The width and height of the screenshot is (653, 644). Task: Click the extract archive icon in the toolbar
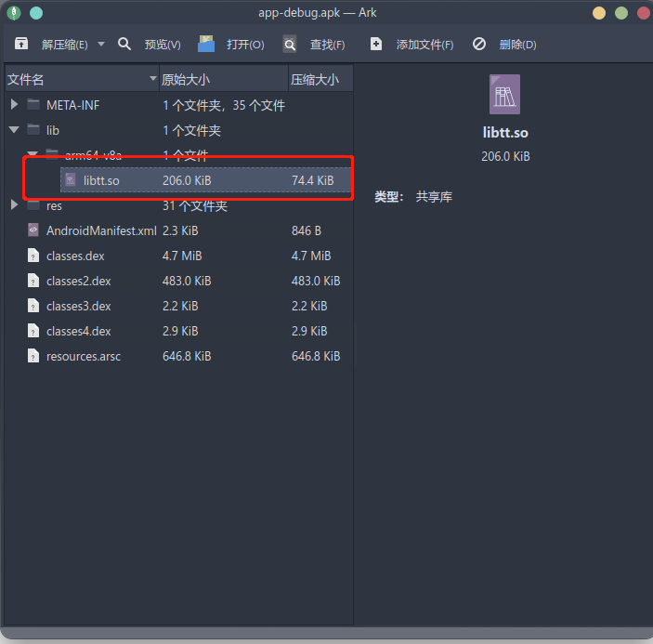21,44
